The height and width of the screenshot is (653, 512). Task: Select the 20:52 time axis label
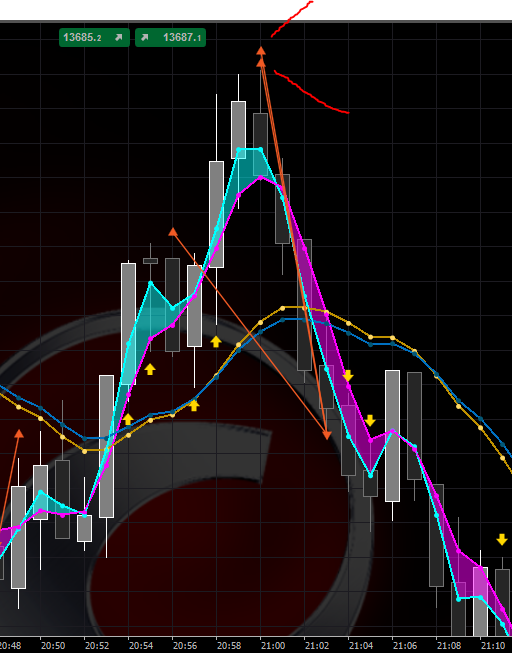pyautogui.click(x=97, y=646)
